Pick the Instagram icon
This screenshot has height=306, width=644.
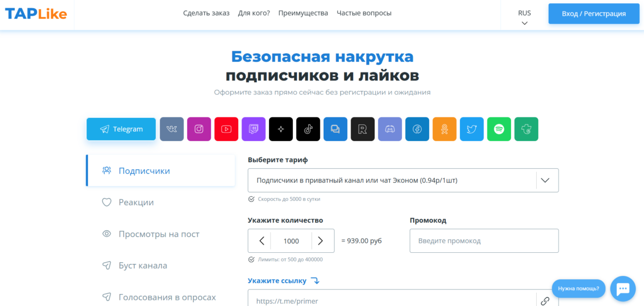pos(199,129)
